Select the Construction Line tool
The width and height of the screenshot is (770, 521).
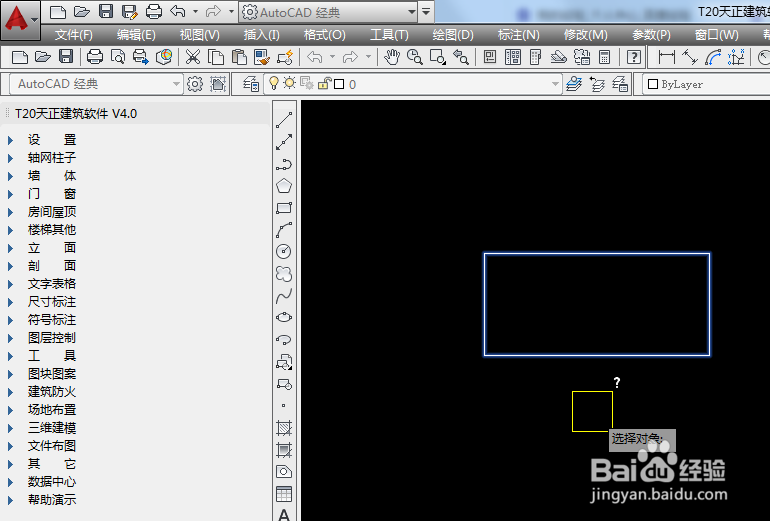coord(284,142)
